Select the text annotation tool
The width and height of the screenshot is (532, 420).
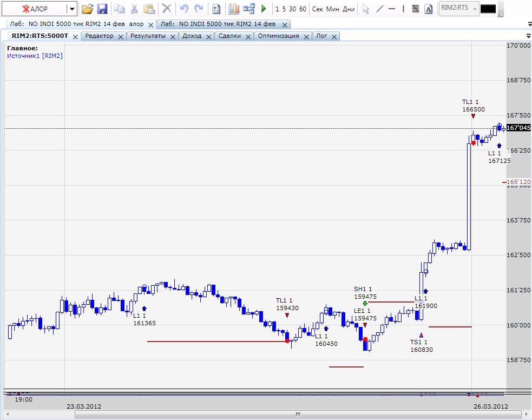pyautogui.click(x=429, y=9)
